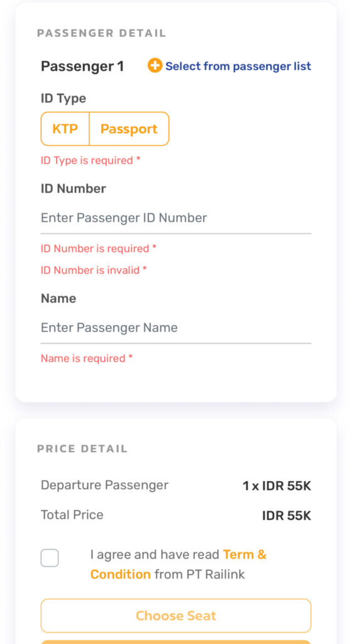Open the Term & Condition link
Viewport: 352px width, 644px height.
click(x=178, y=564)
